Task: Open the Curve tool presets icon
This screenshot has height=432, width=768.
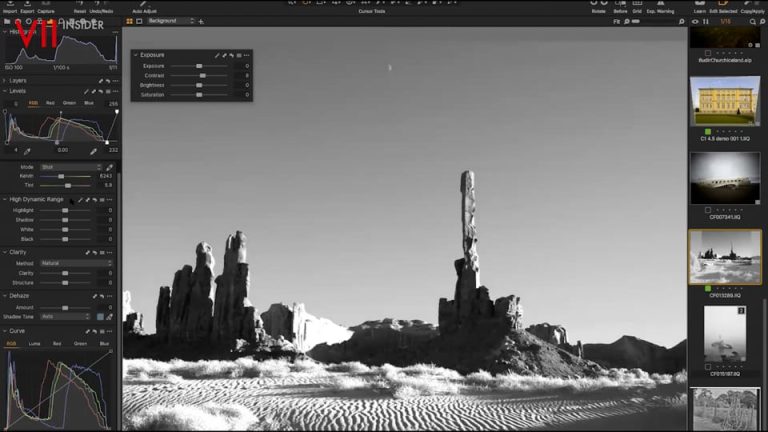Action: point(102,332)
